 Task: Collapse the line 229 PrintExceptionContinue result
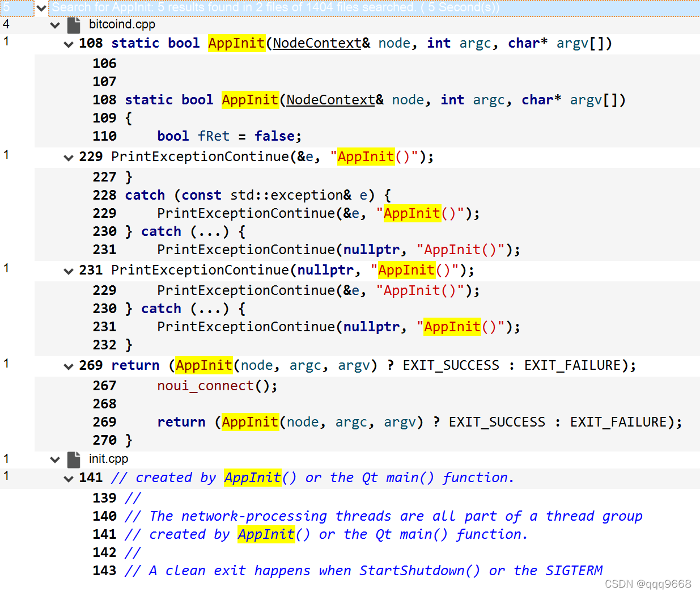pyautogui.click(x=68, y=157)
